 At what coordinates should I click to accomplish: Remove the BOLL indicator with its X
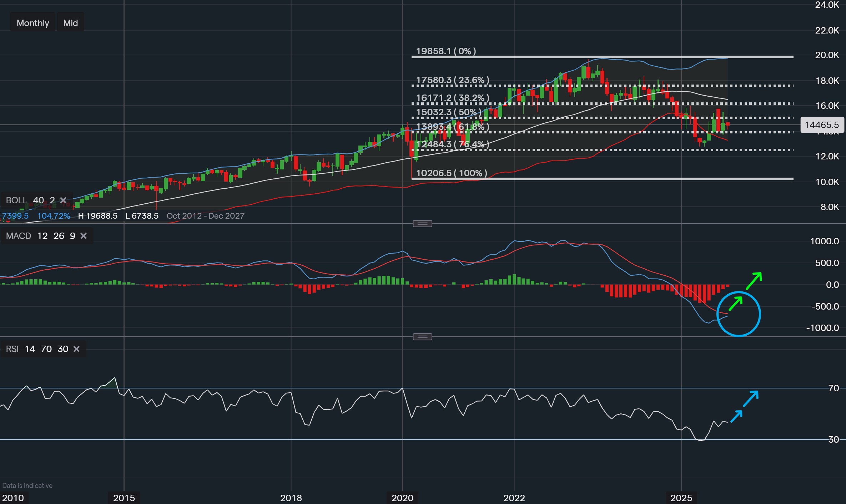click(x=63, y=200)
